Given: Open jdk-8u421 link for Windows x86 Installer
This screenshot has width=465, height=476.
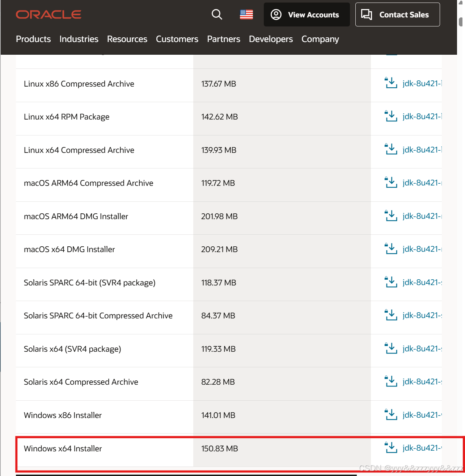Looking at the screenshot, I should (422, 415).
